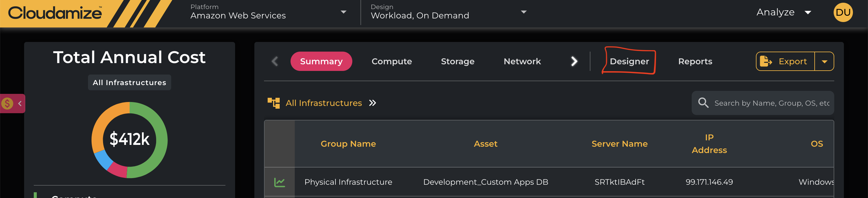Open the Export options dropdown arrow
This screenshot has height=198, width=868.
click(x=824, y=61)
